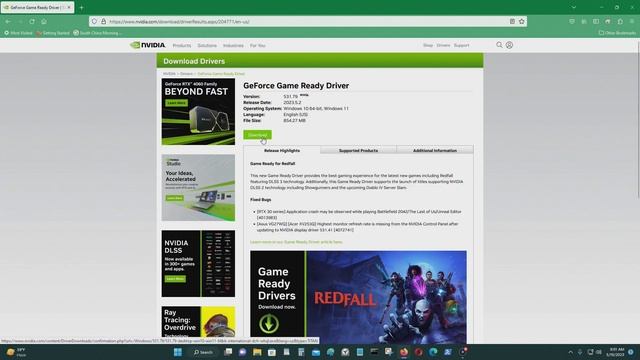Screen dimensions: 640x360
Task: Open Firefox from the taskbar
Action: coord(404,352)
